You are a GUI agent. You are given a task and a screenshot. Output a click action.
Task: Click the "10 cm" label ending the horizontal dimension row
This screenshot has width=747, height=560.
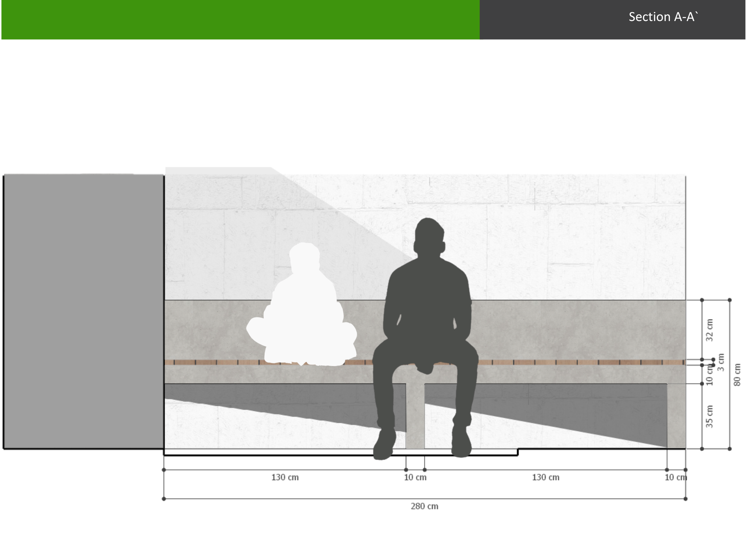point(676,477)
